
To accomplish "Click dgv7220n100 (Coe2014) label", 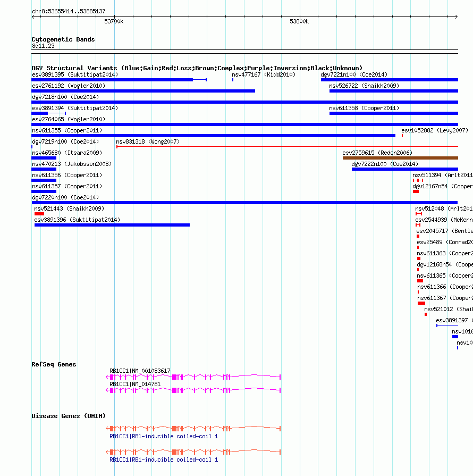I will (65, 198).
